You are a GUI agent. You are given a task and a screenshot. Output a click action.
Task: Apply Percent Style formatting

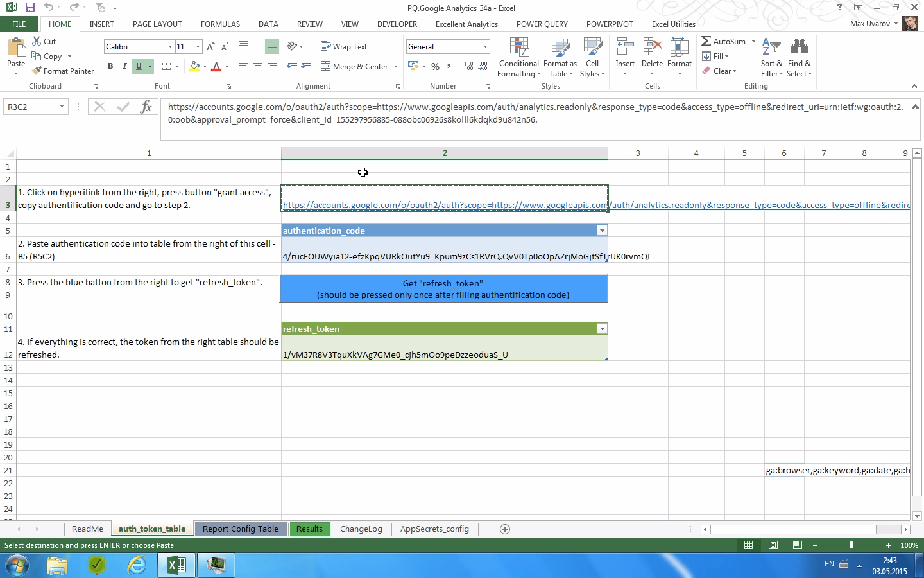click(436, 66)
